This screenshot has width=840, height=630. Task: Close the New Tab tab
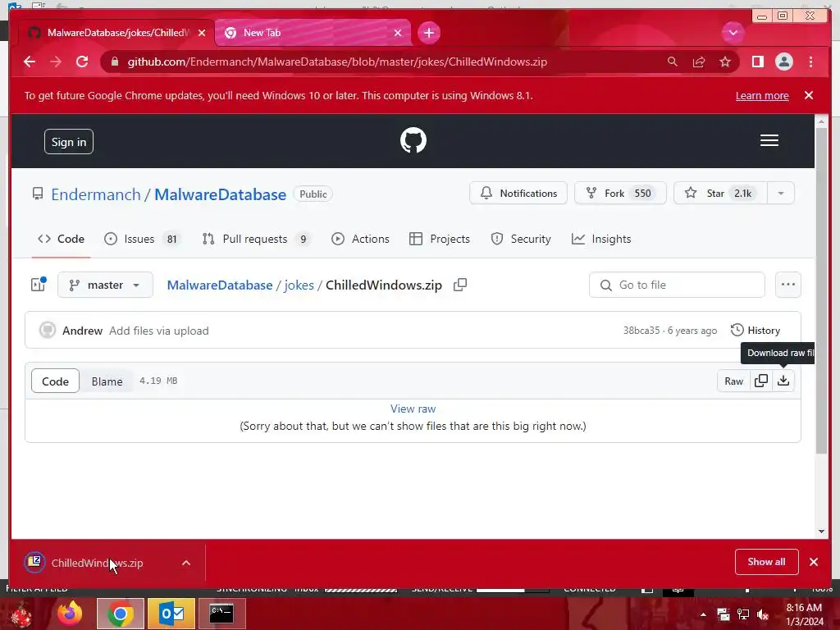pos(398,33)
